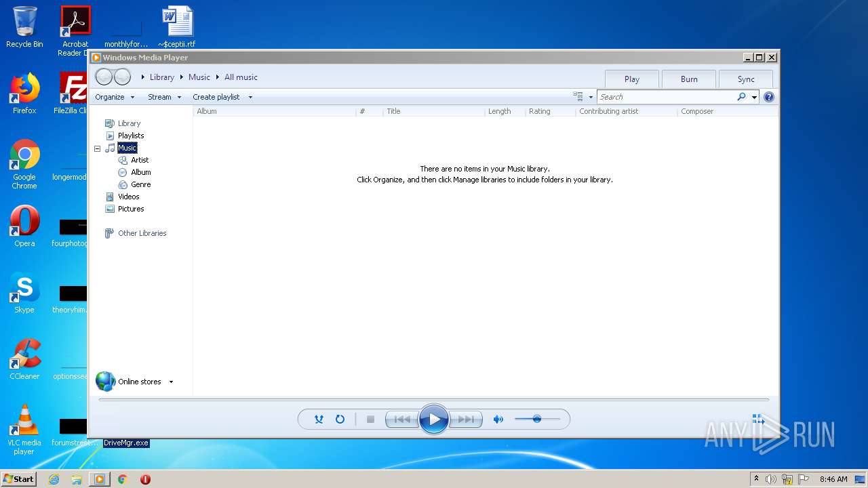The image size is (868, 488).
Task: Select Music in the navigation tree
Action: click(x=127, y=148)
